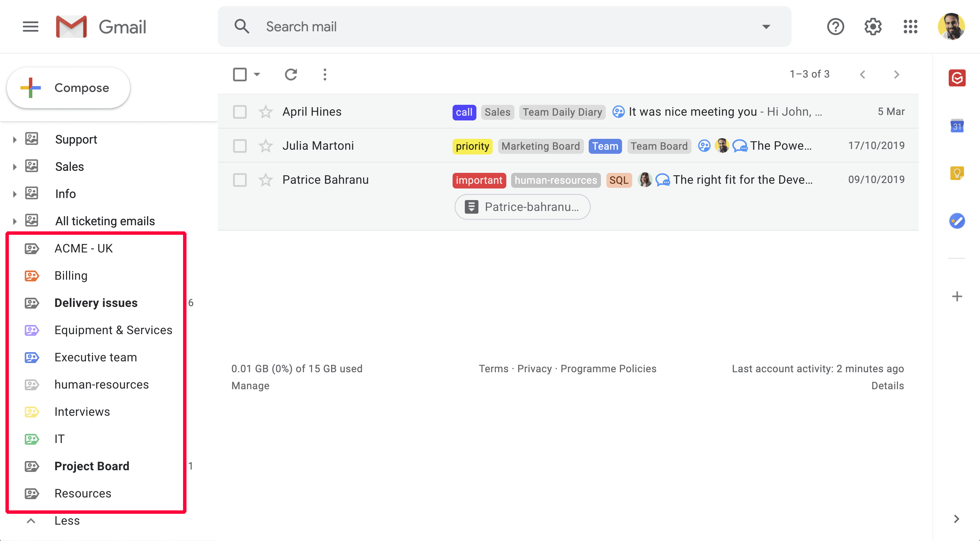Open the search options dropdown arrow
This screenshot has height=541, width=980.
[766, 27]
